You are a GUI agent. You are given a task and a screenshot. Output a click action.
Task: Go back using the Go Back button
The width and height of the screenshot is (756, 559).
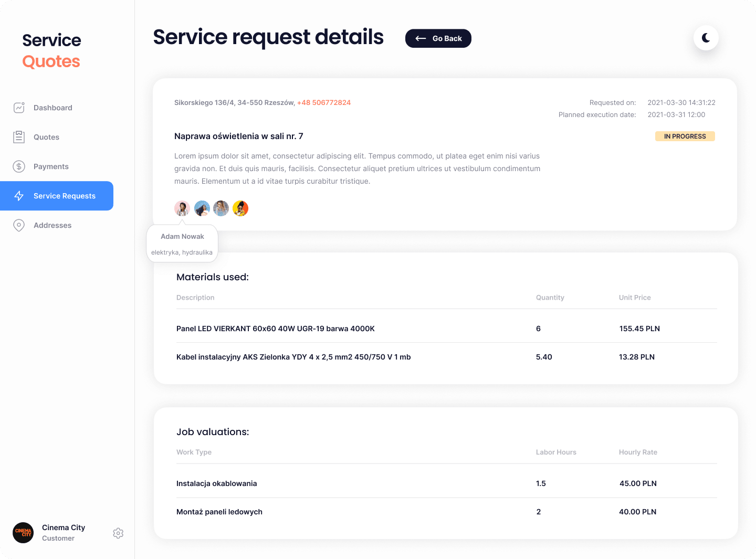point(438,38)
